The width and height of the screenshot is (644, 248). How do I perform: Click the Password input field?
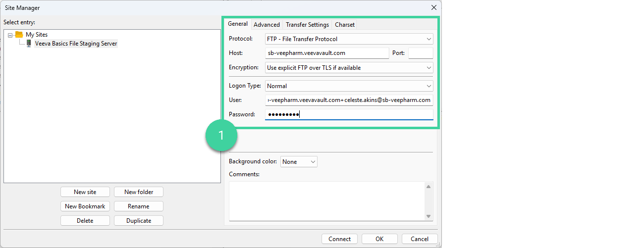[x=349, y=114]
